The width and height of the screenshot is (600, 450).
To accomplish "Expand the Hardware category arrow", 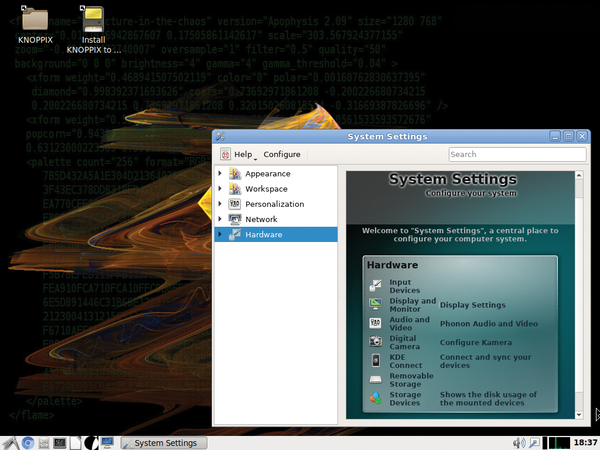I will pos(220,234).
